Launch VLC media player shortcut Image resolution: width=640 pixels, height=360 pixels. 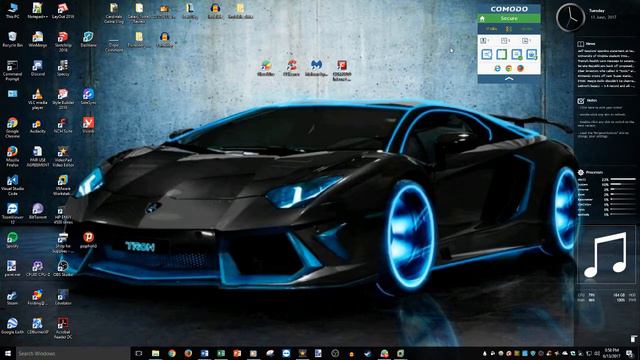tap(38, 99)
